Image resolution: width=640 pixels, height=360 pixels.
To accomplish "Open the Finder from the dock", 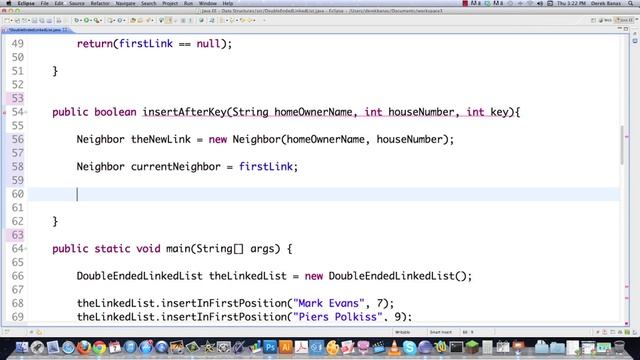I will tap(22, 347).
